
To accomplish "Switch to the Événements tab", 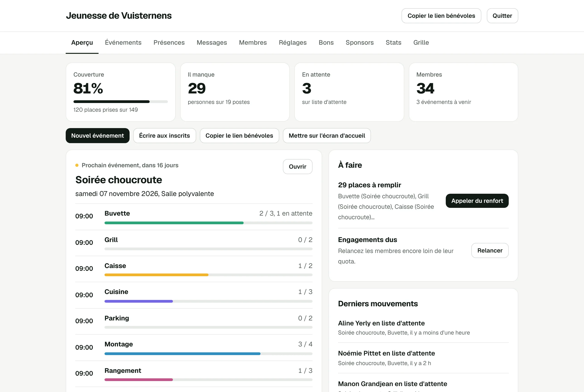I will click(x=123, y=42).
